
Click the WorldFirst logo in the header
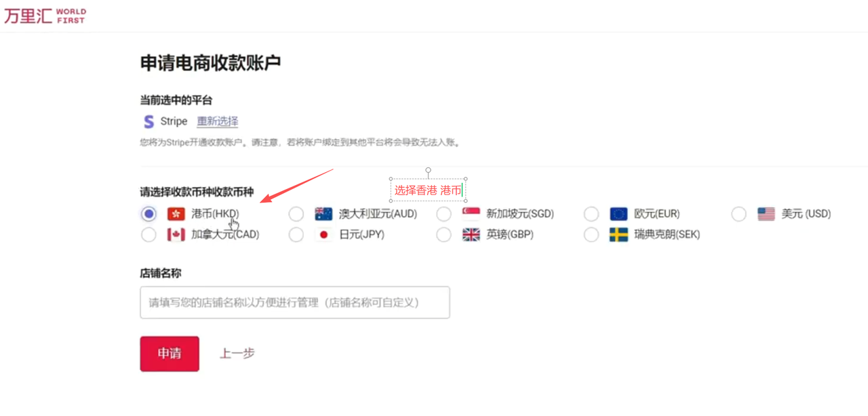point(45,16)
